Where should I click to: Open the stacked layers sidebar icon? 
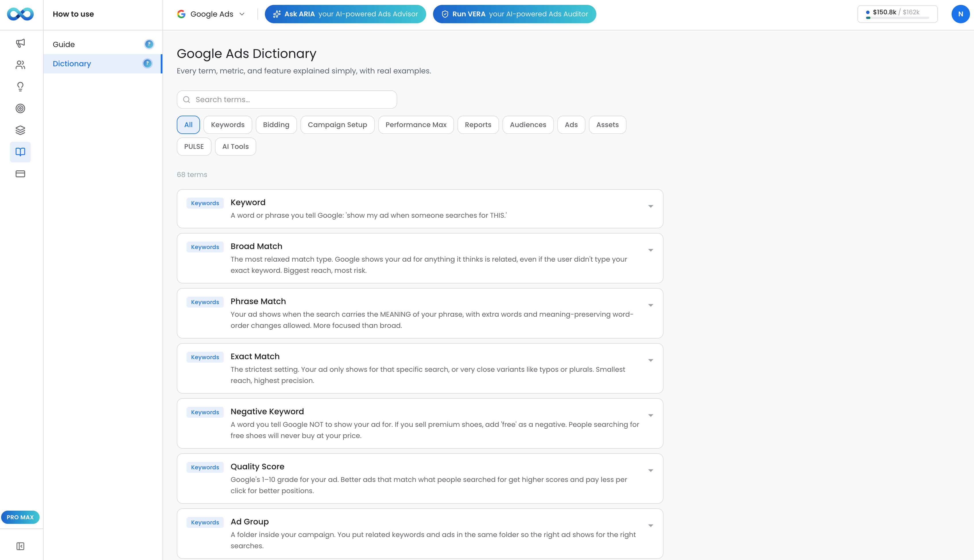pos(20,130)
